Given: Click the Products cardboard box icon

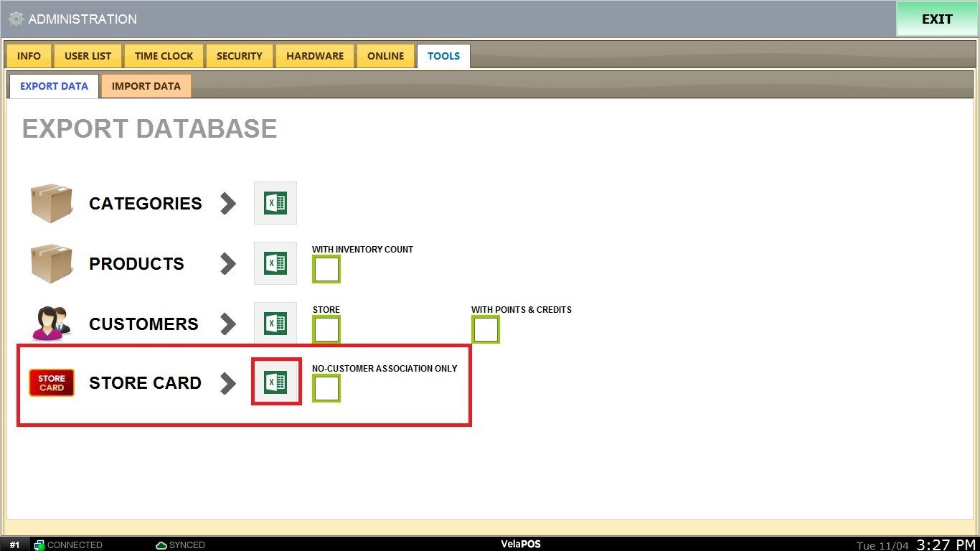Looking at the screenshot, I should [52, 263].
